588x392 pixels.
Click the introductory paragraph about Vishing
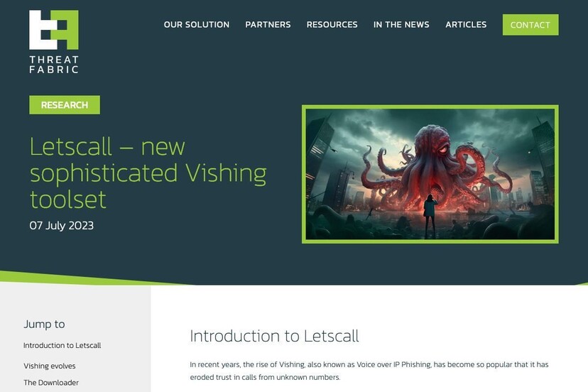[369, 371]
